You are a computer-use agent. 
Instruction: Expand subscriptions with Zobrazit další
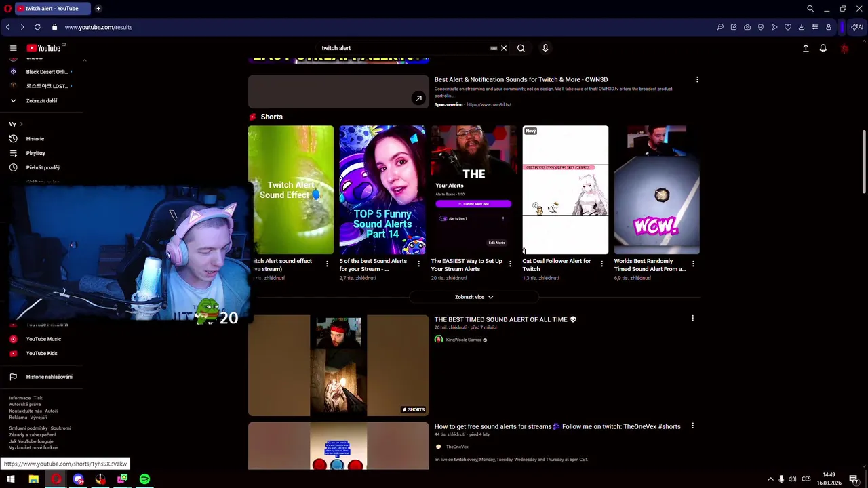pos(41,100)
